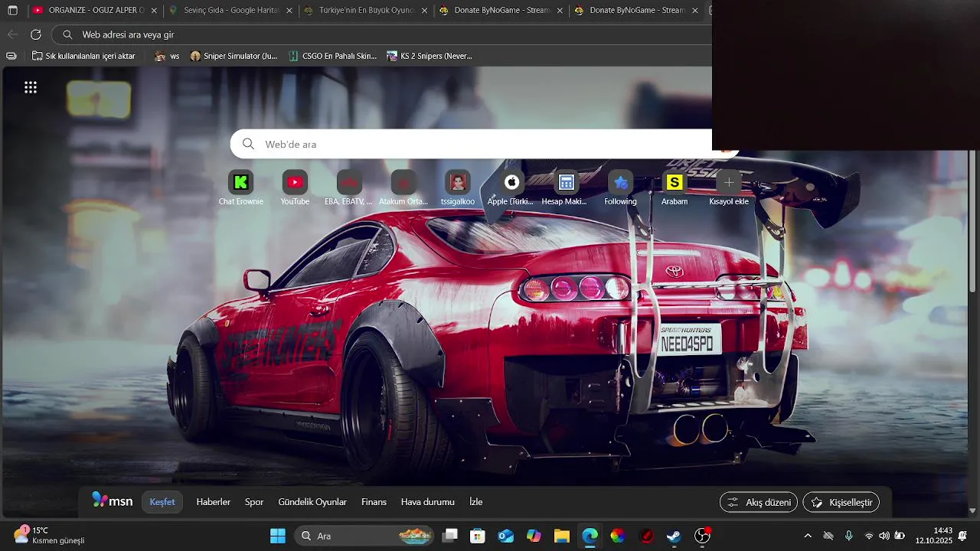Select the Gündelik Oyunlar feed tab
Image resolution: width=980 pixels, height=551 pixels.
[x=312, y=502]
